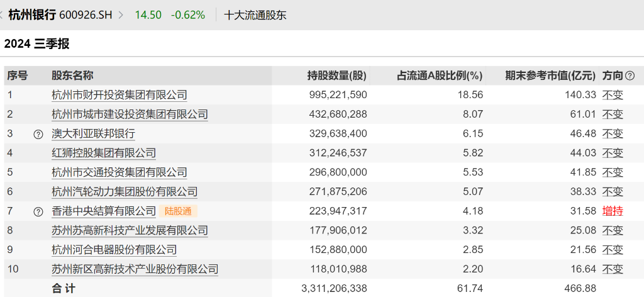Open shareholder 苏州苏高新科技产业发展有限公司
Viewport: 644px width, 297px height.
pos(130,230)
